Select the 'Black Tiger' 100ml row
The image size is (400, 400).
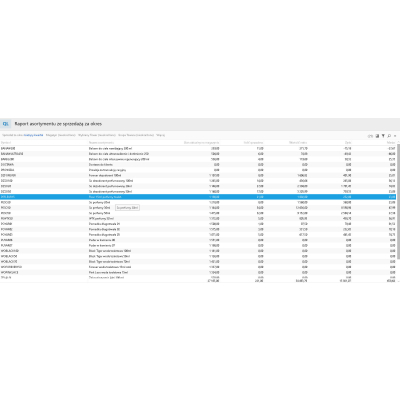(x=198, y=251)
